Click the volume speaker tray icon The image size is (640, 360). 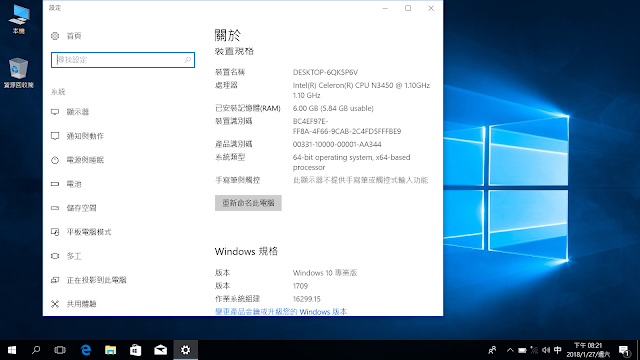(x=546, y=350)
